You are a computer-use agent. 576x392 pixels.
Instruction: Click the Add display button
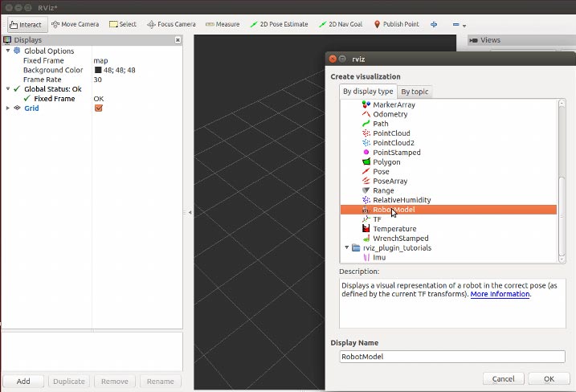click(x=23, y=382)
